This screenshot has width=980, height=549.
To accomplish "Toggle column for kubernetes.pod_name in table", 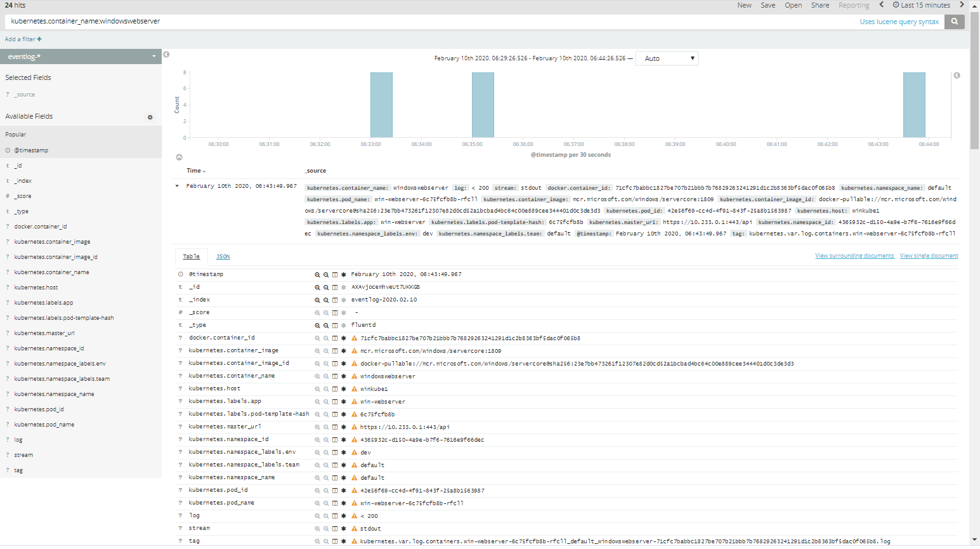I will click(335, 503).
